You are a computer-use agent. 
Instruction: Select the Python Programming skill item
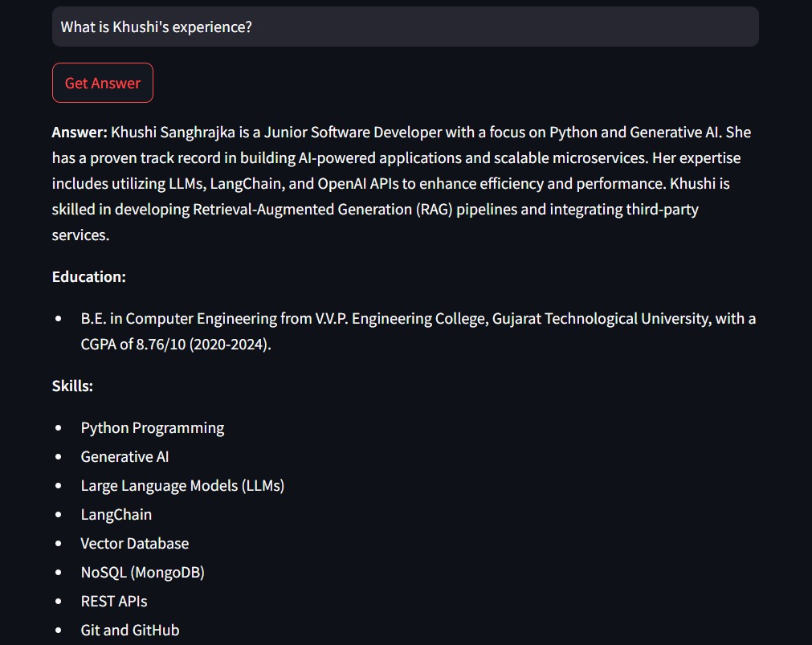pos(153,428)
